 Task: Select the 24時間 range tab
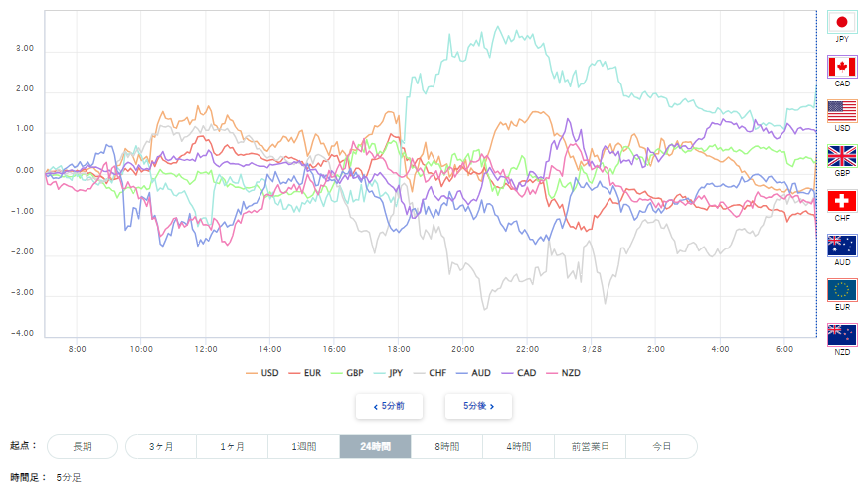375,446
